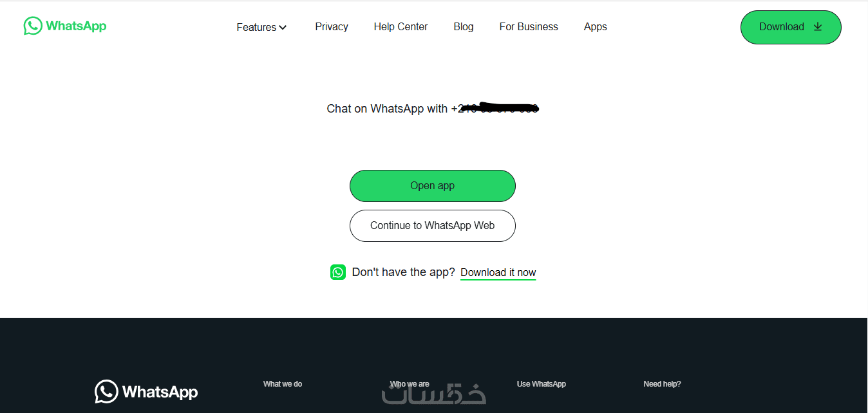Image resolution: width=868 pixels, height=413 pixels.
Task: Click the Open app button
Action: point(433,186)
